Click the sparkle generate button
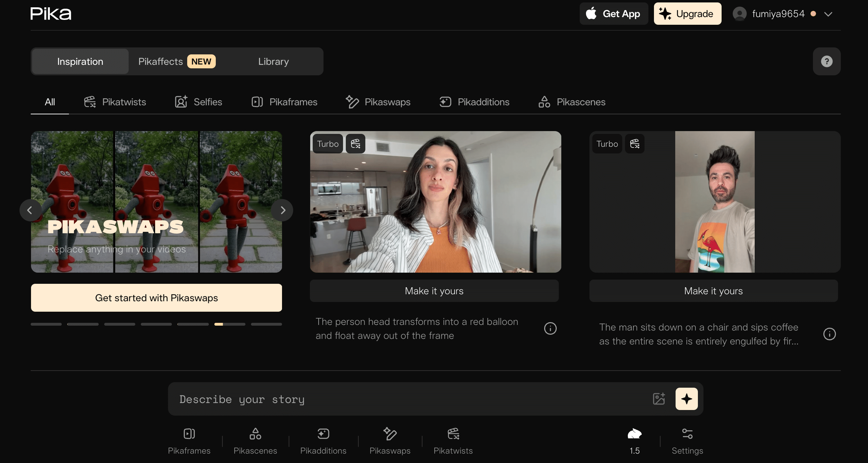Viewport: 868px width, 463px height. (687, 399)
